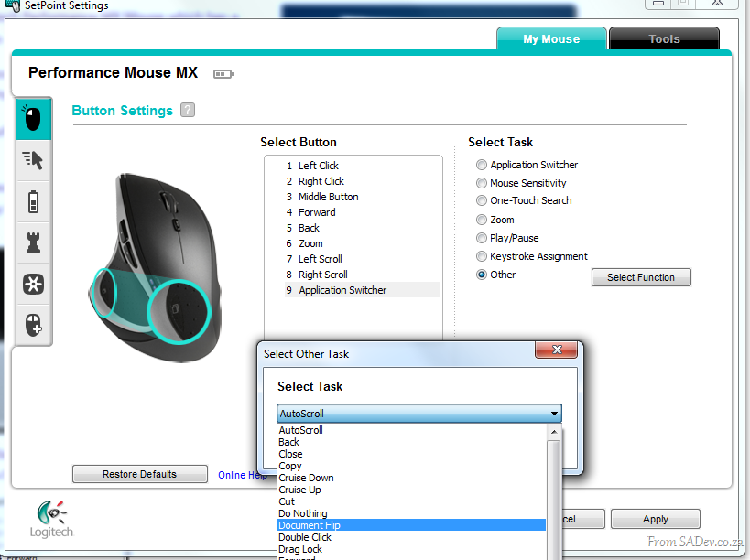Close the Select Other Task dialog
This screenshot has height=560, width=750.
click(556, 350)
